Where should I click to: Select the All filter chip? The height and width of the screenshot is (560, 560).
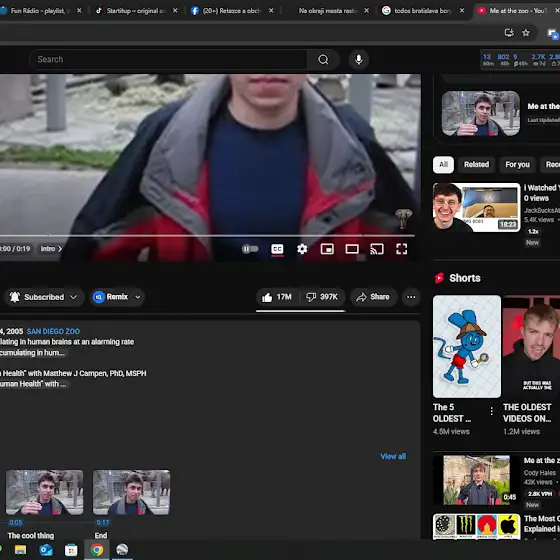[x=443, y=165]
